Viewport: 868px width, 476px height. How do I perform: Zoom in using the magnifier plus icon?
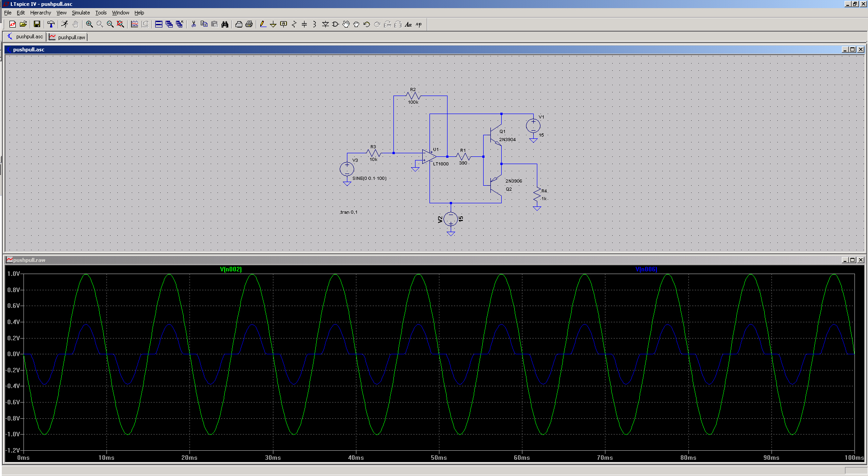coord(89,24)
